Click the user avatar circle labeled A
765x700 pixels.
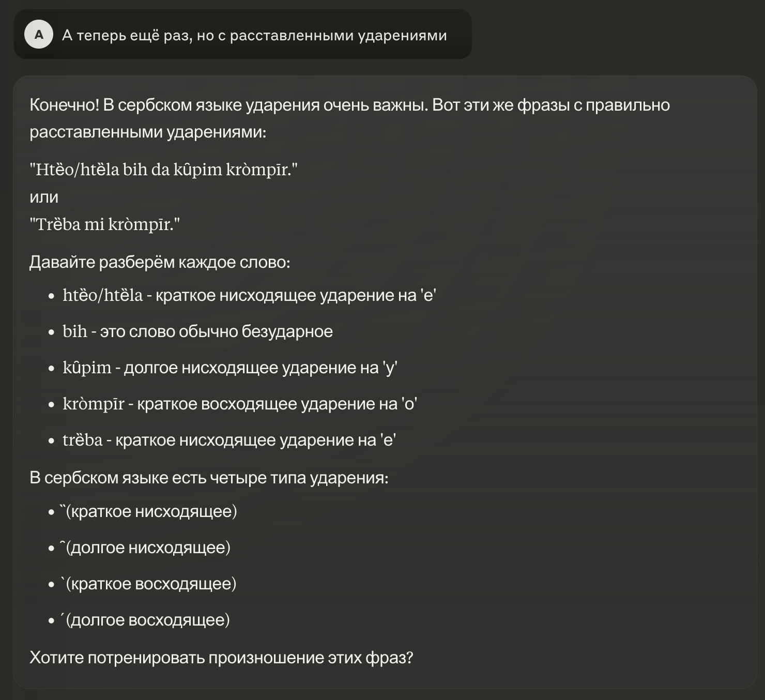39,35
